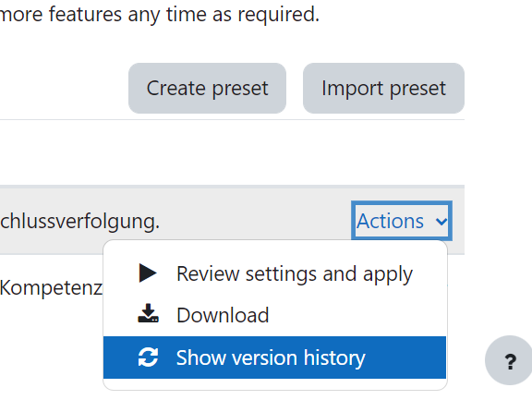
Task: Click the chevron arrow beside Actions
Action: pyautogui.click(x=441, y=222)
